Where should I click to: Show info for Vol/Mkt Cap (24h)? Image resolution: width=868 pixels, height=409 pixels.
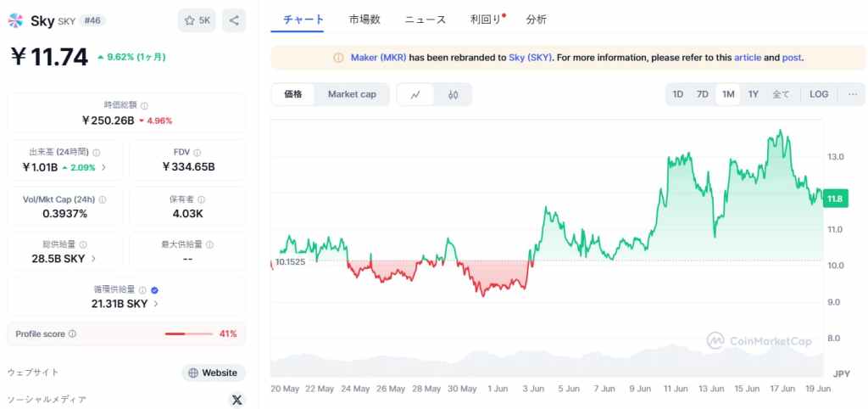[103, 199]
